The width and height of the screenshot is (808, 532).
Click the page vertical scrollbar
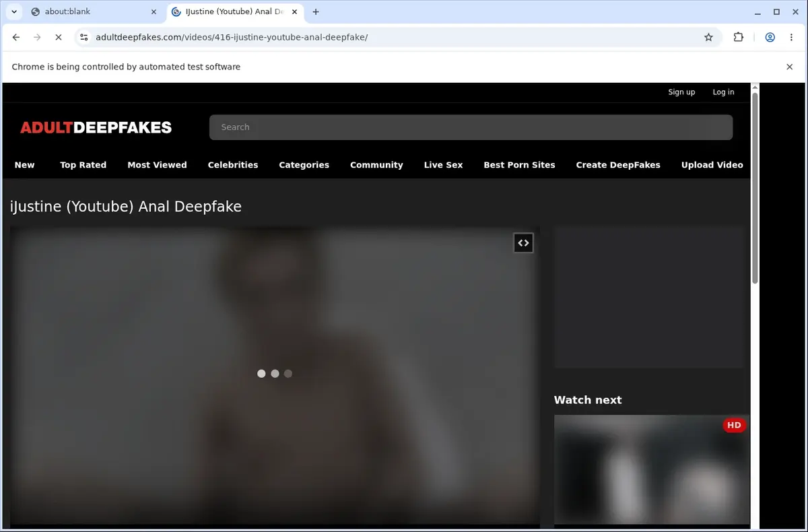755,189
